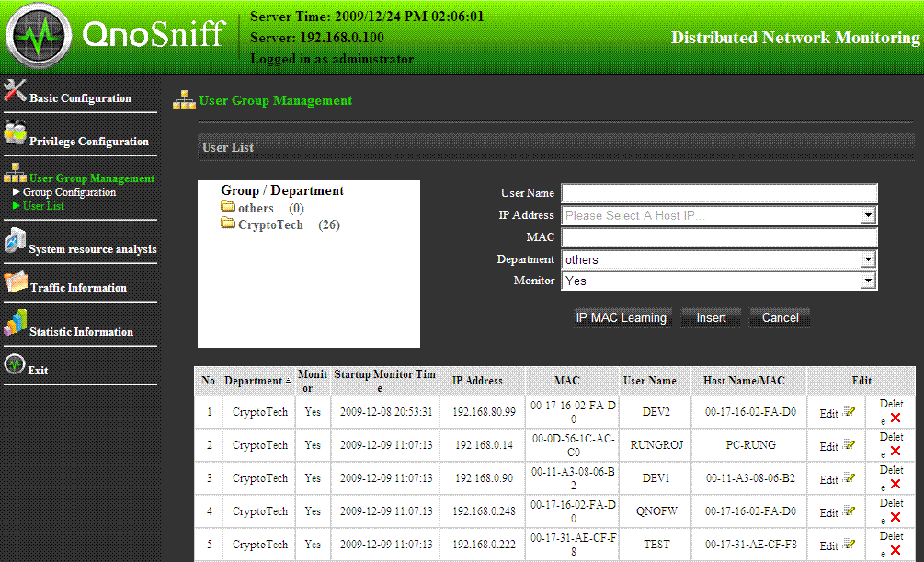The width and height of the screenshot is (924, 562).
Task: Click the System resource analysis icon
Action: point(16,241)
